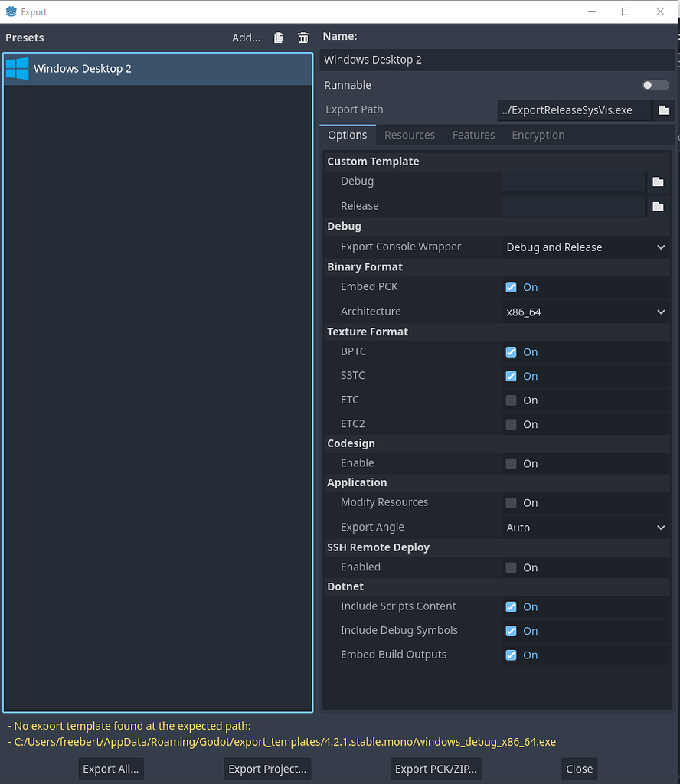This screenshot has height=784, width=680.
Task: Open the Export Console Wrapper dropdown
Action: (584, 247)
